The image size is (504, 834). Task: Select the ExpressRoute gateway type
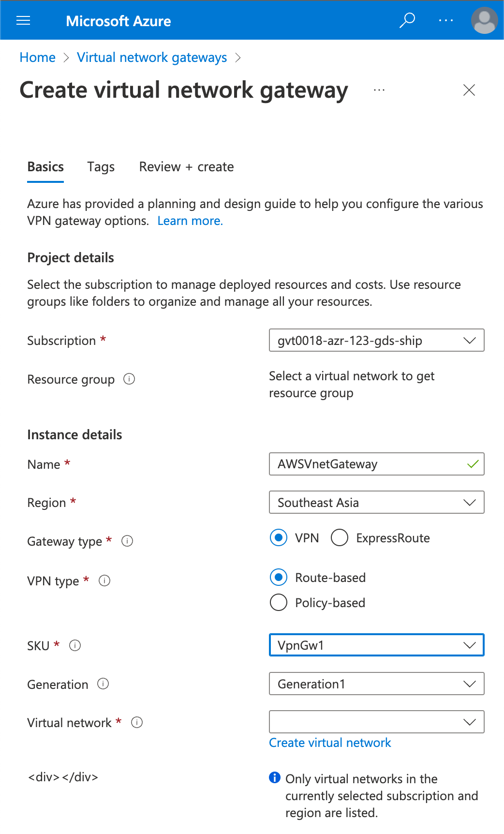coord(340,538)
